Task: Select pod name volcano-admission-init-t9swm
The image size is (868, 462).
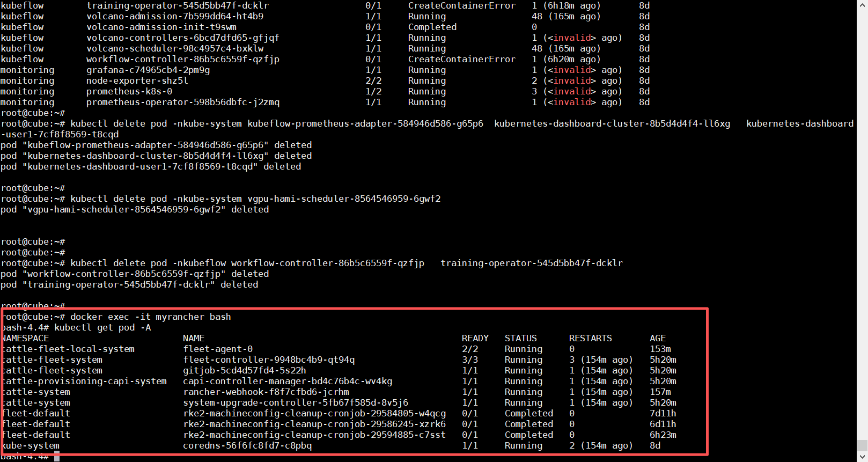Action: 161,27
